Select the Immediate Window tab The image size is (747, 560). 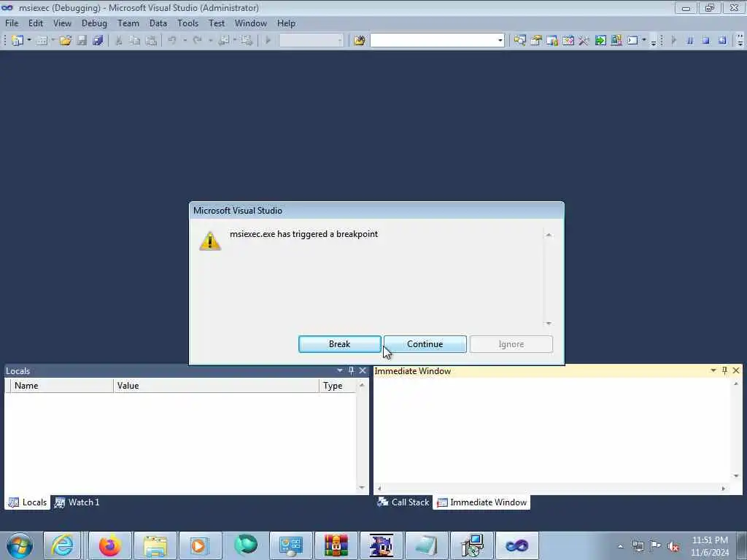(x=481, y=502)
